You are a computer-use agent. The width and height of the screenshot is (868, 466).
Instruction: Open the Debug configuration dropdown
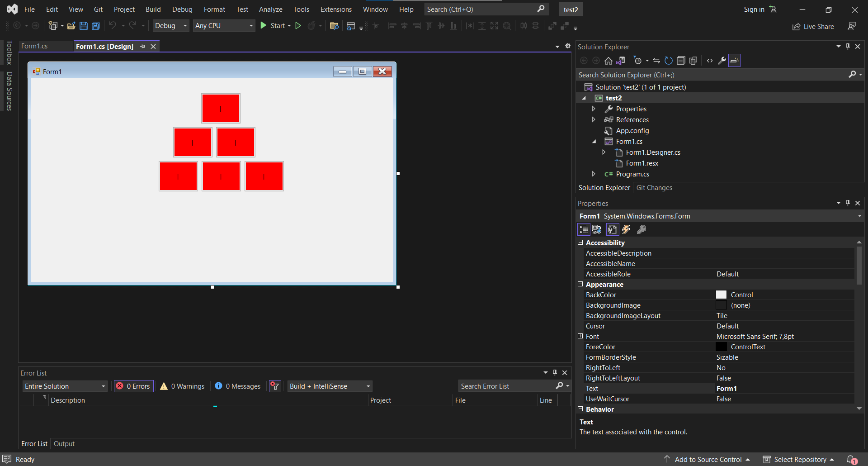170,26
